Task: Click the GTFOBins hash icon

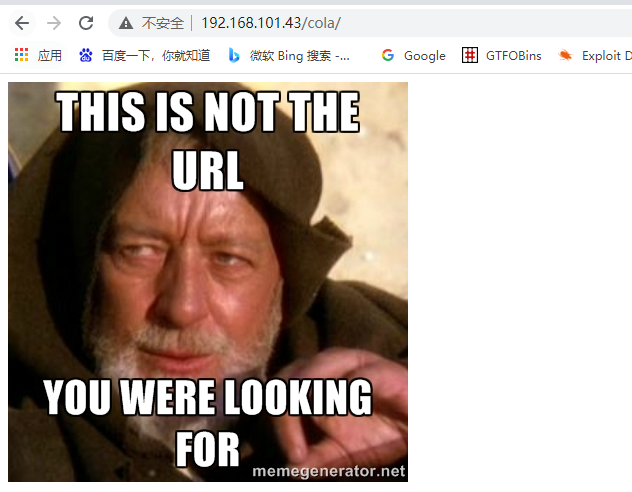Action: pos(470,55)
